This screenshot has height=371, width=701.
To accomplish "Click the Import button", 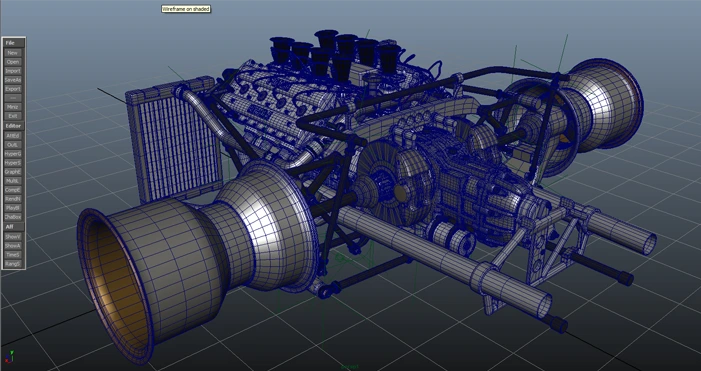I will [13, 71].
